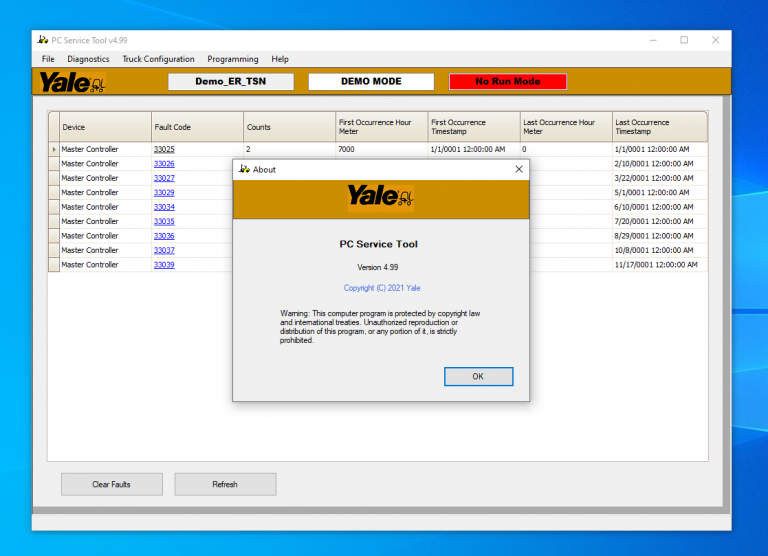
Task: Click Master Controller cell in row 33036
Action: (105, 236)
